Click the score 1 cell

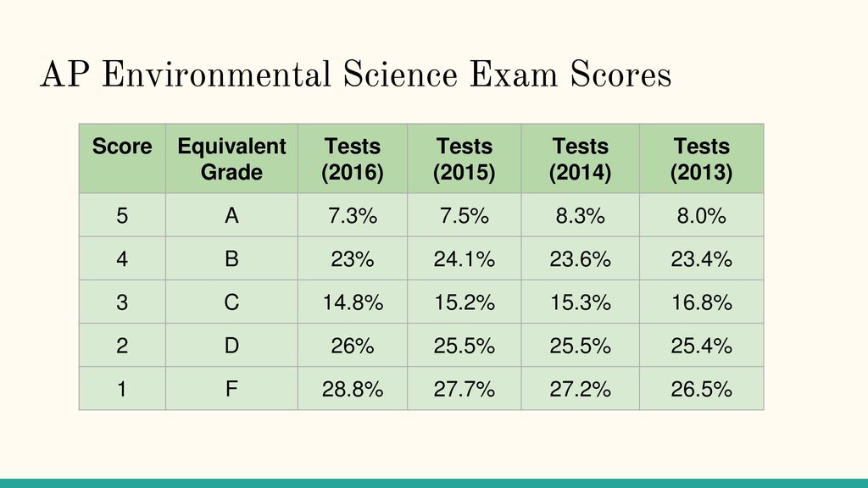pos(122,389)
